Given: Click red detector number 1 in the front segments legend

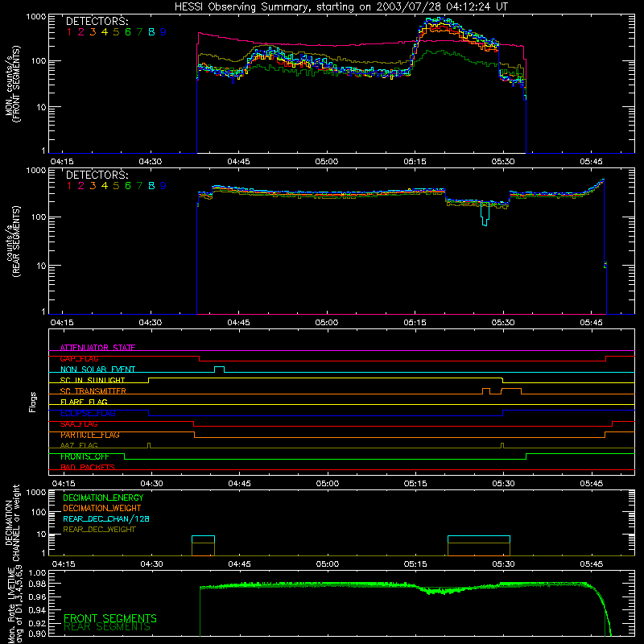Looking at the screenshot, I should pyautogui.click(x=69, y=32).
